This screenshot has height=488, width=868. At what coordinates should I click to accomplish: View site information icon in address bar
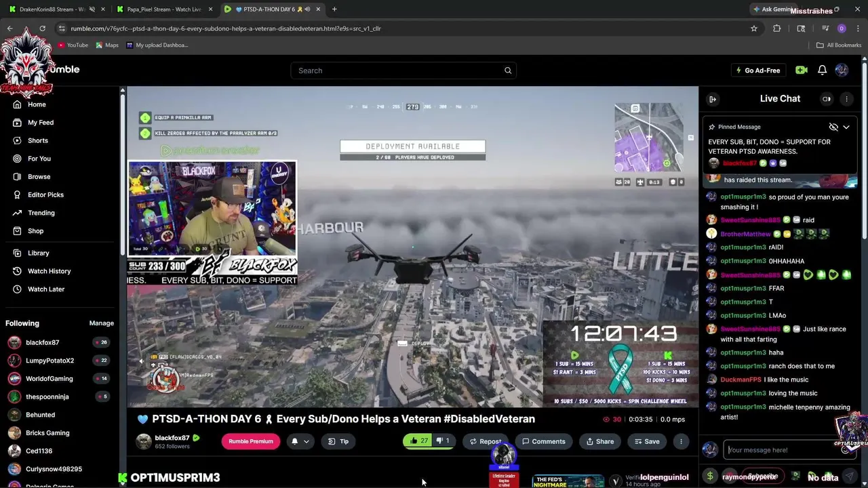(62, 28)
